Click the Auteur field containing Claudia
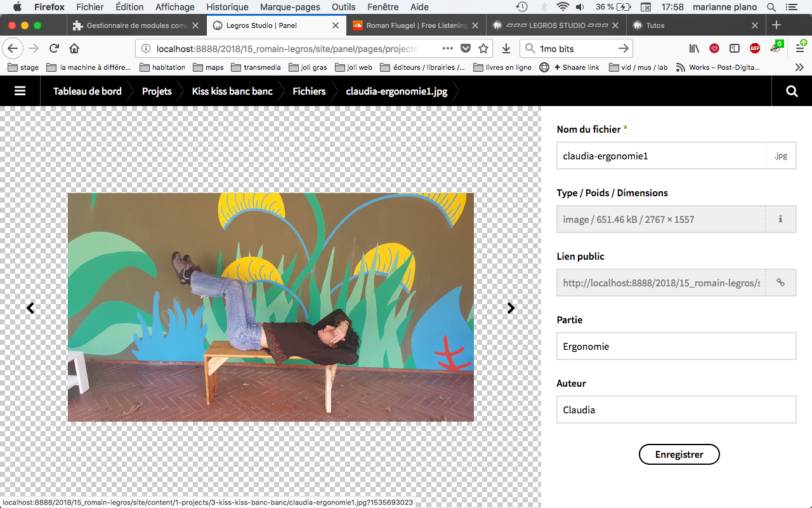The image size is (812, 508). point(676,410)
